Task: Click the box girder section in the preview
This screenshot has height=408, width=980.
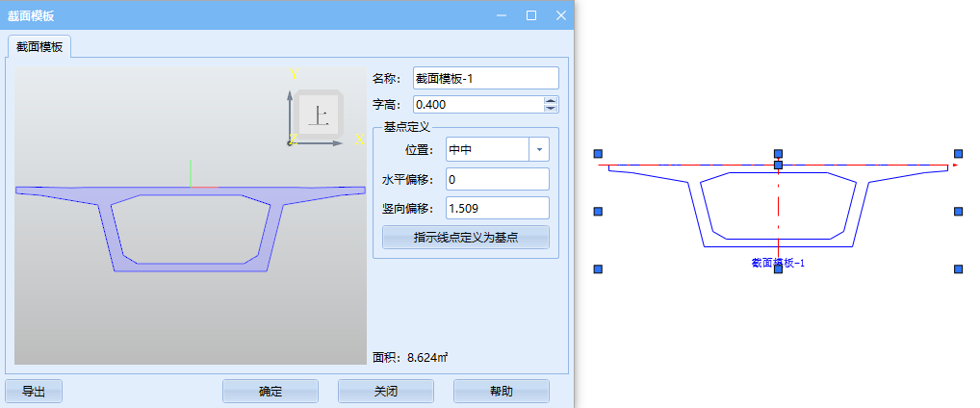Action: click(x=191, y=228)
